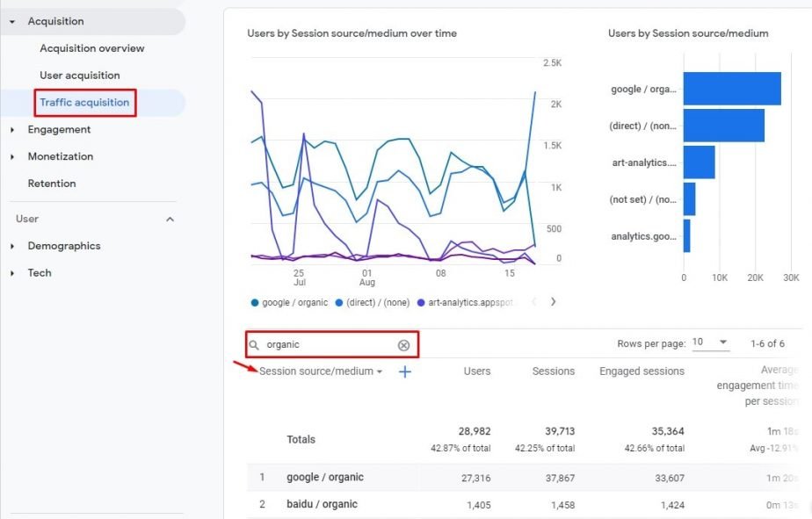Collapse the User group chevron
812x519 pixels.
[x=170, y=220]
